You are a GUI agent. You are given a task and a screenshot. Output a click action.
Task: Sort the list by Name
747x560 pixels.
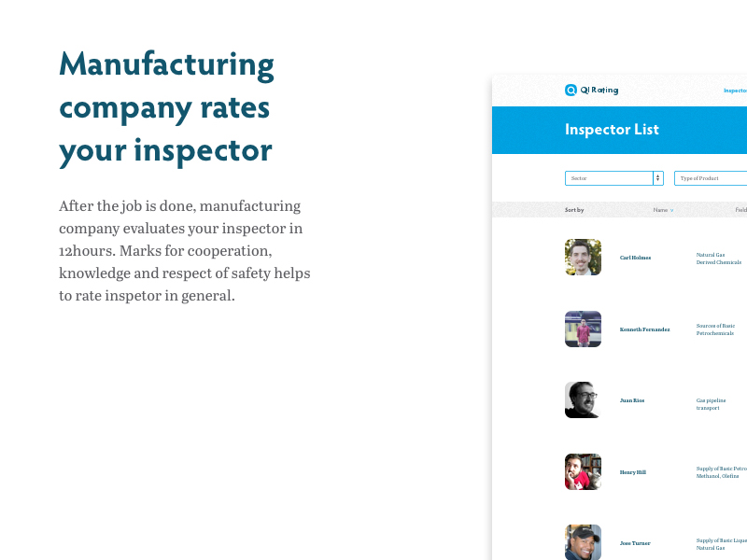coord(663,210)
